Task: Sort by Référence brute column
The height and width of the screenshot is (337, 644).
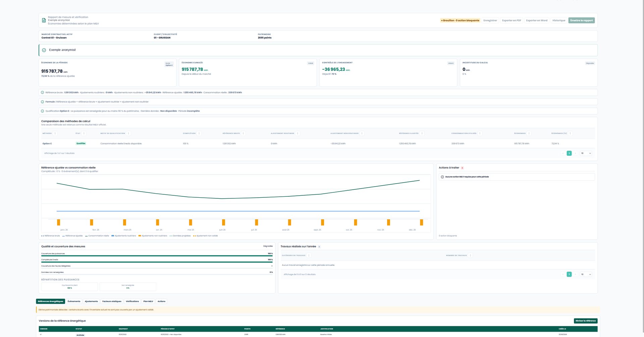Action: click(x=243, y=134)
